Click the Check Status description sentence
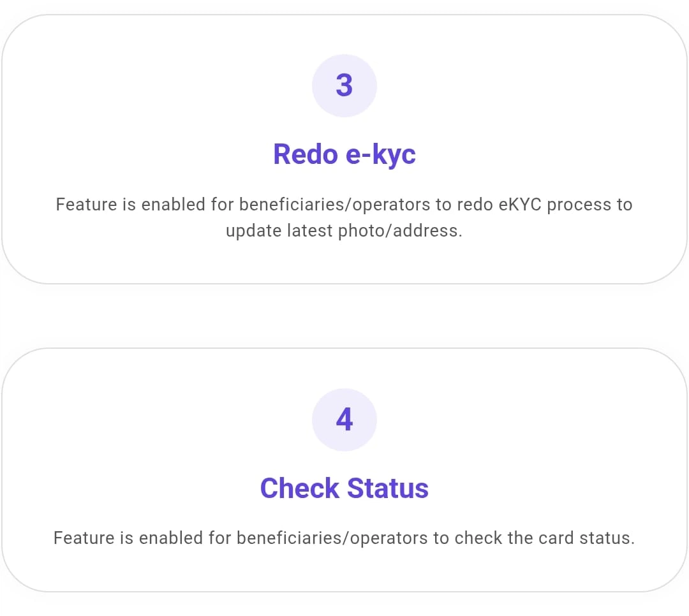Image resolution: width=689 pixels, height=616 pixels. click(x=344, y=538)
